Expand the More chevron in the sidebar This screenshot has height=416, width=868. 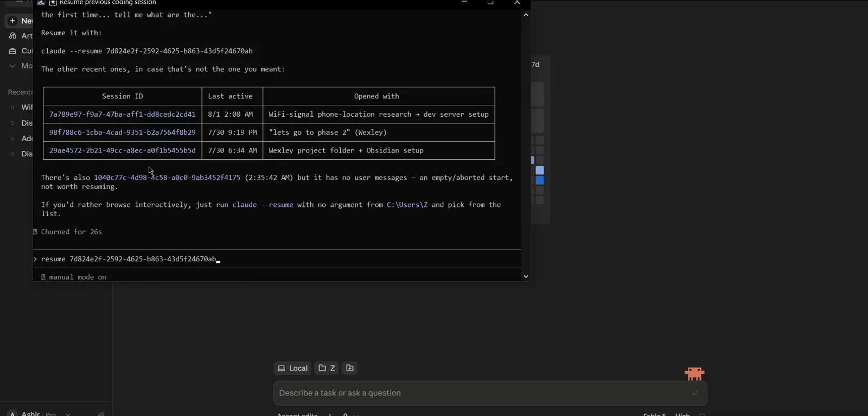pos(12,66)
